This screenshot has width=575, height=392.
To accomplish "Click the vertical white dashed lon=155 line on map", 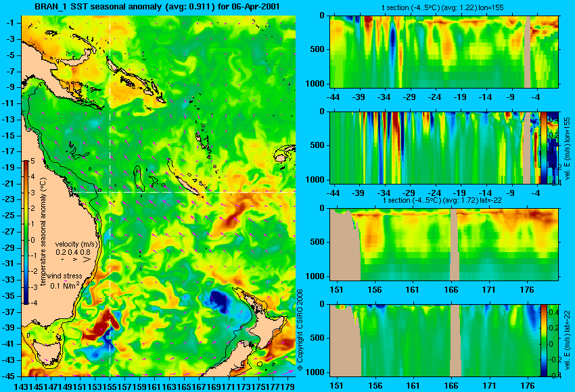I will tap(110, 196).
